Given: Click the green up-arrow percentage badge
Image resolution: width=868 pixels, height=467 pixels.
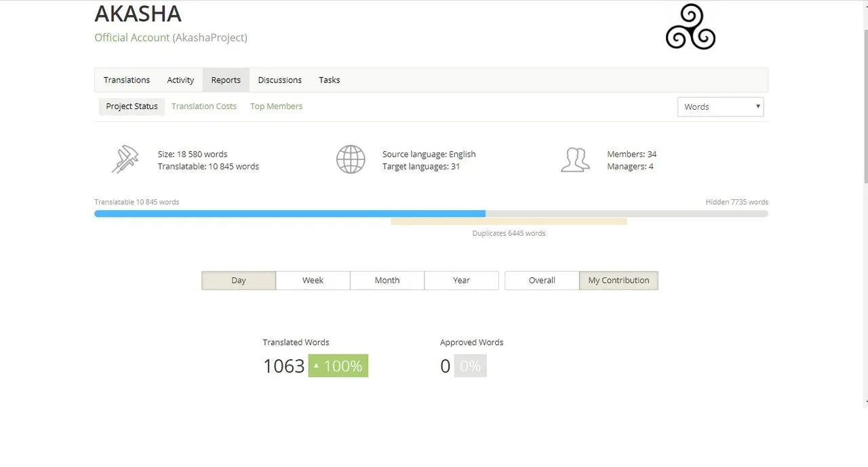Looking at the screenshot, I should tap(338, 366).
